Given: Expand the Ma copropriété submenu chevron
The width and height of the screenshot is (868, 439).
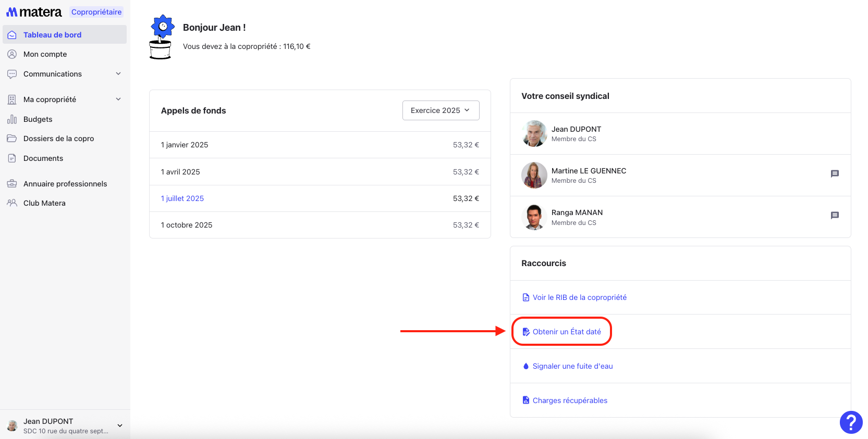Looking at the screenshot, I should 118,99.
